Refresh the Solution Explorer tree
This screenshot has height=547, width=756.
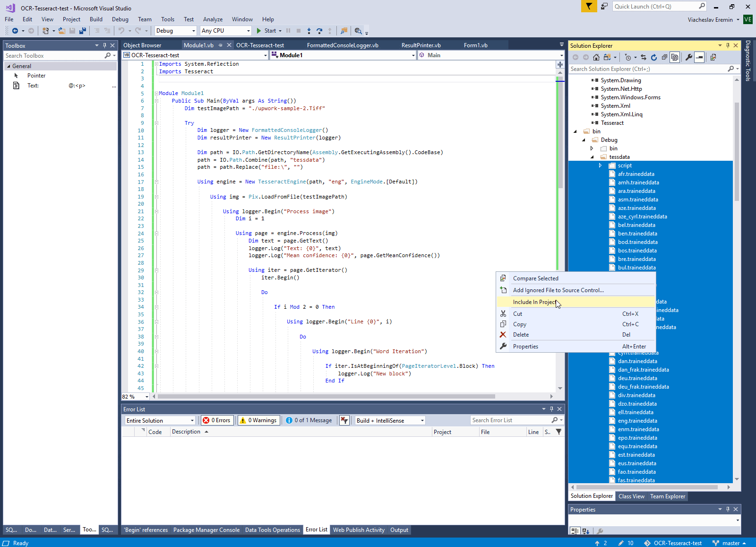(x=654, y=57)
